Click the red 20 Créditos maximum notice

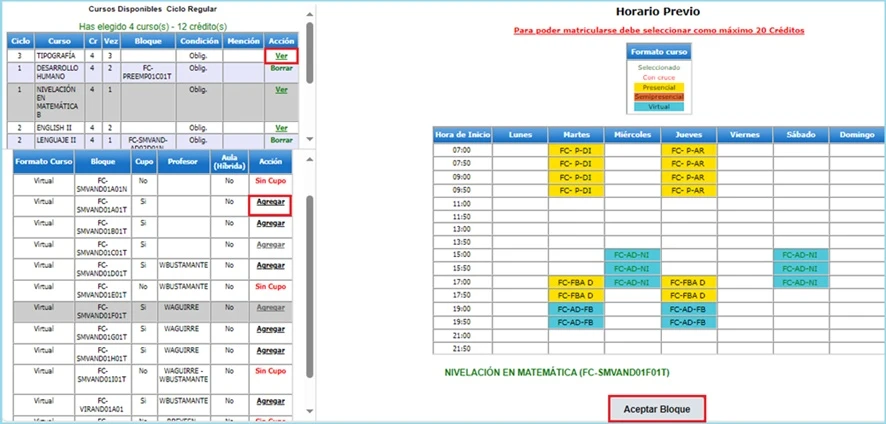pos(658,31)
